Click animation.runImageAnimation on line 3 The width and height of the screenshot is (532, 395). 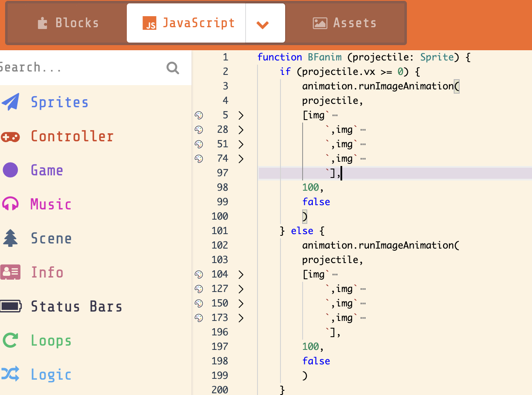(378, 86)
